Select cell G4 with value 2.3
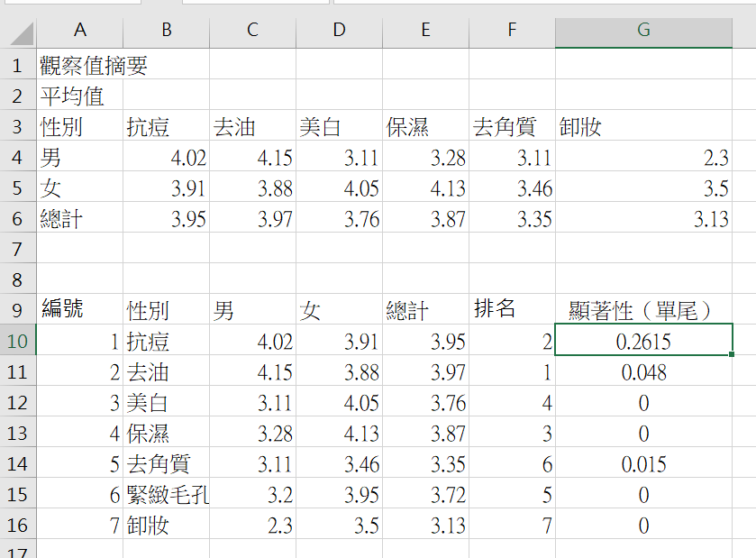 coord(643,157)
